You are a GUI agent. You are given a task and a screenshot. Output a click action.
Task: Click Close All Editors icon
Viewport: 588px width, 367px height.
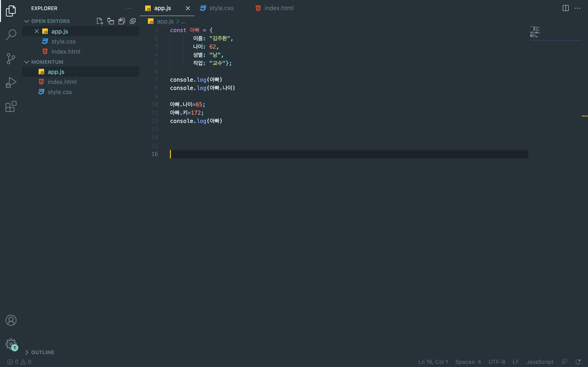click(133, 21)
